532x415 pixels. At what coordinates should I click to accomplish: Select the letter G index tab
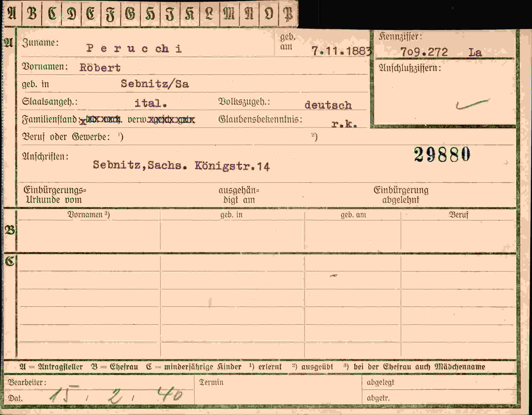pos(130,14)
